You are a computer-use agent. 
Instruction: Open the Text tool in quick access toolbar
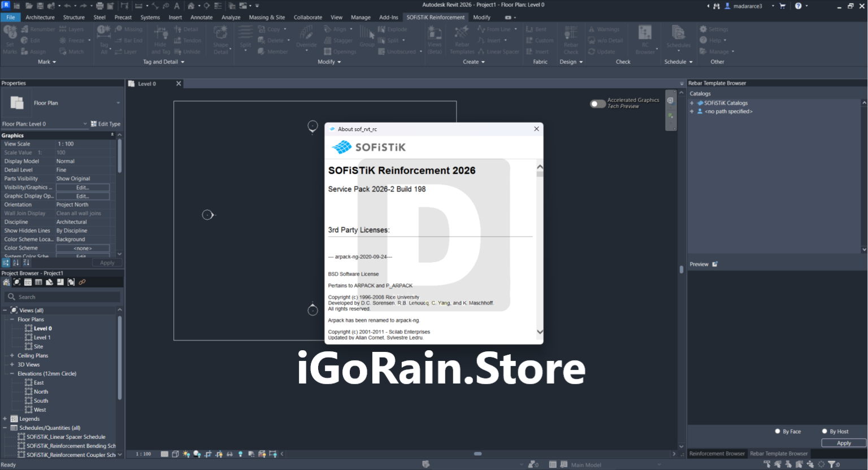pos(177,6)
